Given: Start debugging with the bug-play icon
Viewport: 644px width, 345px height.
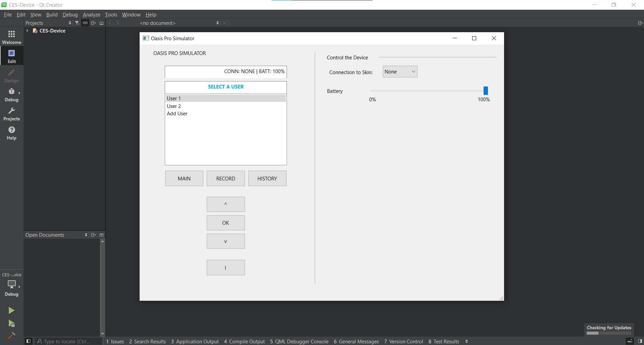Looking at the screenshot, I should click(x=11, y=324).
